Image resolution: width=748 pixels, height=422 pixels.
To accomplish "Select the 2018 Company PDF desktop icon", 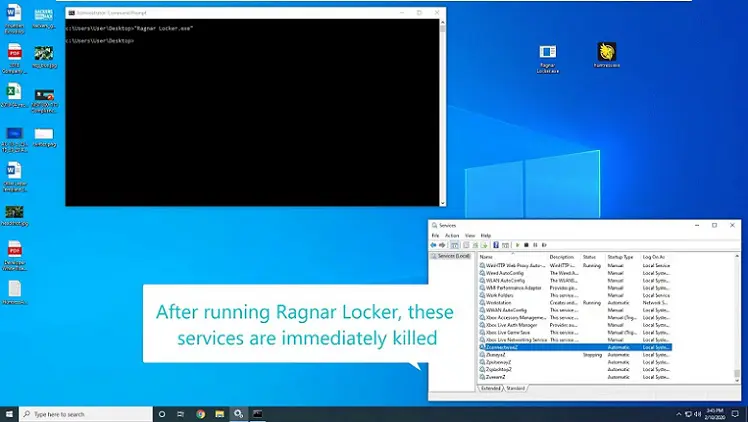I will click(x=14, y=58).
